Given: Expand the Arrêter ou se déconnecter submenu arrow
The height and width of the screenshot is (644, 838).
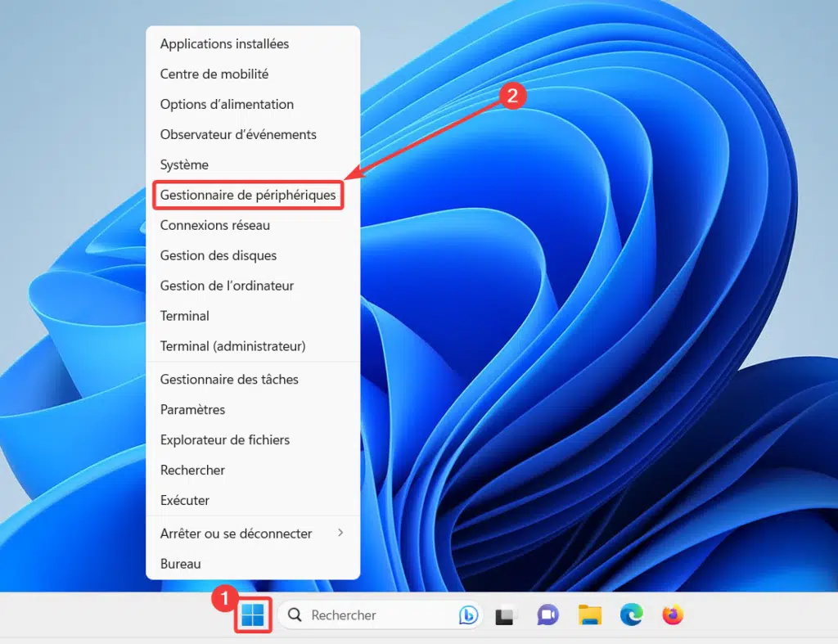Looking at the screenshot, I should pyautogui.click(x=340, y=533).
